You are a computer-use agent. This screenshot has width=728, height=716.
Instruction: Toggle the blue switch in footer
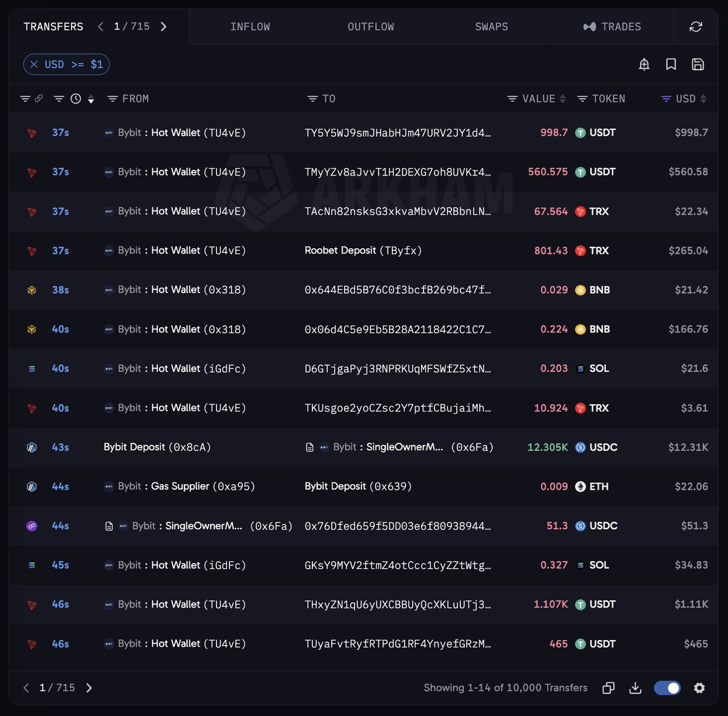(x=667, y=687)
